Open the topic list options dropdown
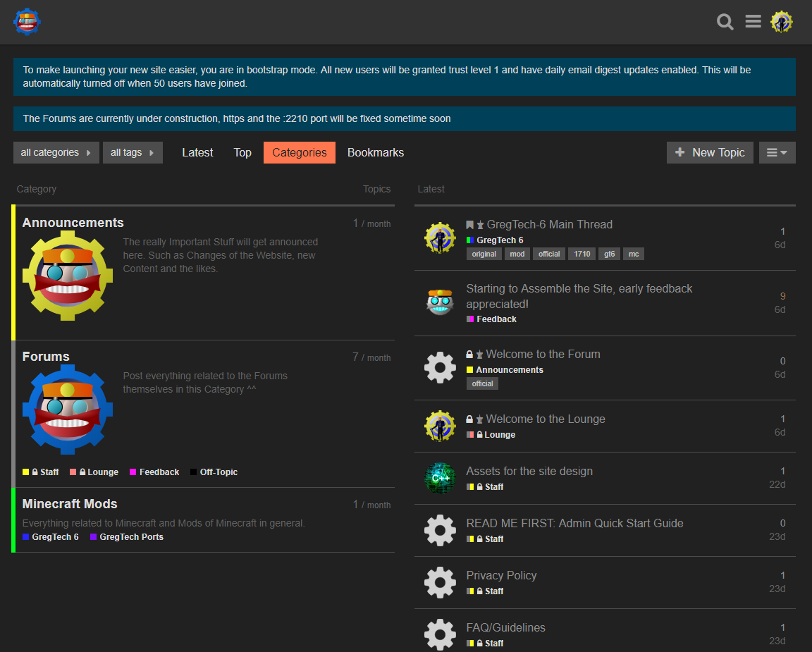The image size is (812, 652). click(x=777, y=152)
